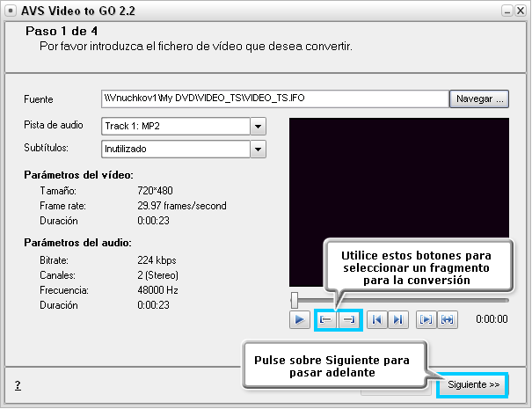Screen dimensions: 532x409
Task: Click the 2 (Stereo) channels value
Action: coord(157,275)
